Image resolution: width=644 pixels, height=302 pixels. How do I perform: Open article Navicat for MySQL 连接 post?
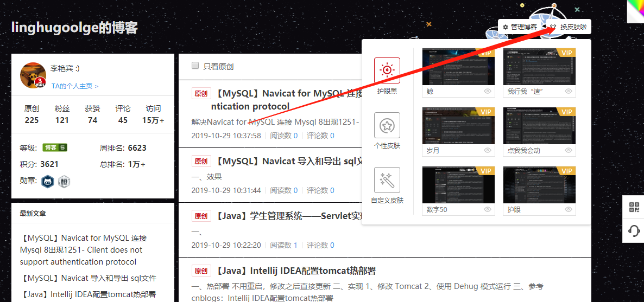pyautogui.click(x=287, y=100)
